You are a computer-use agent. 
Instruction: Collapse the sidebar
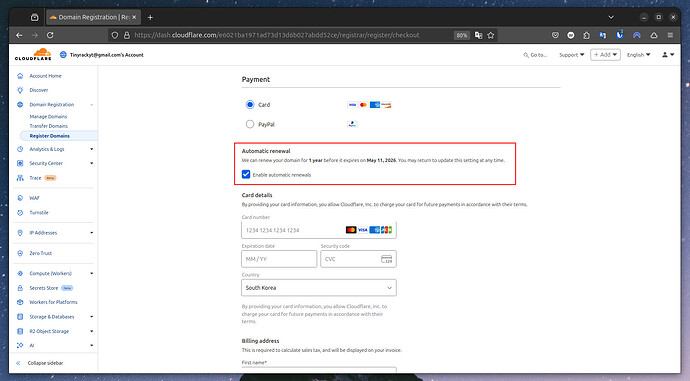40,363
